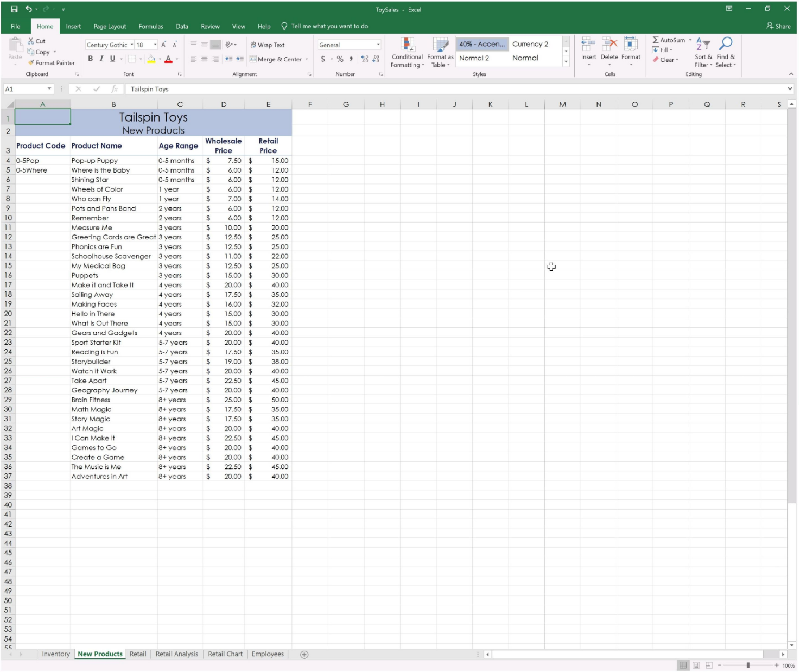
Task: Collapse the ribbon
Action: (791, 74)
